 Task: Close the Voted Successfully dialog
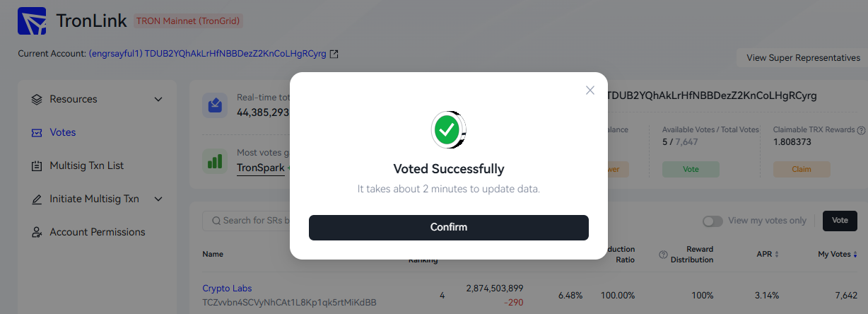(590, 90)
